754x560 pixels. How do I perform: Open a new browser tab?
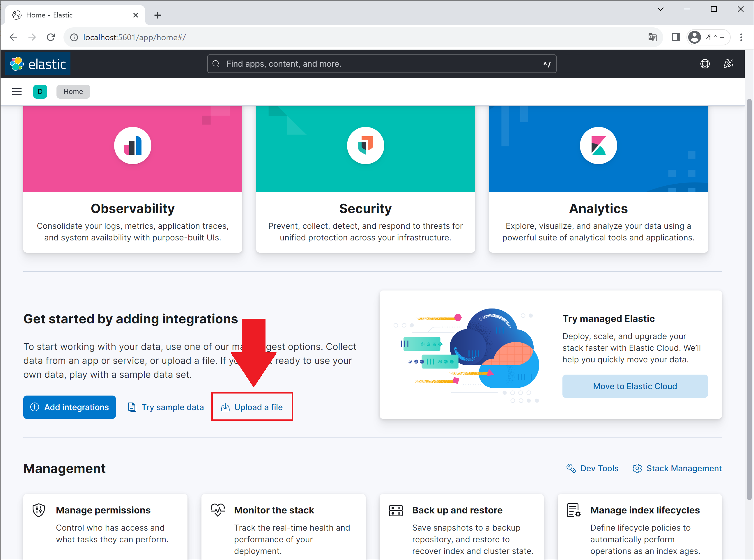point(158,15)
